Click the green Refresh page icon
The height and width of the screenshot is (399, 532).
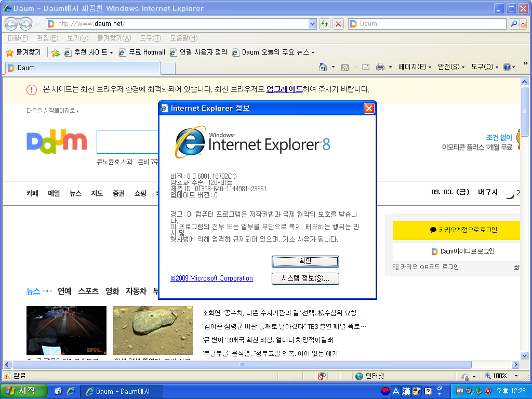(x=325, y=24)
